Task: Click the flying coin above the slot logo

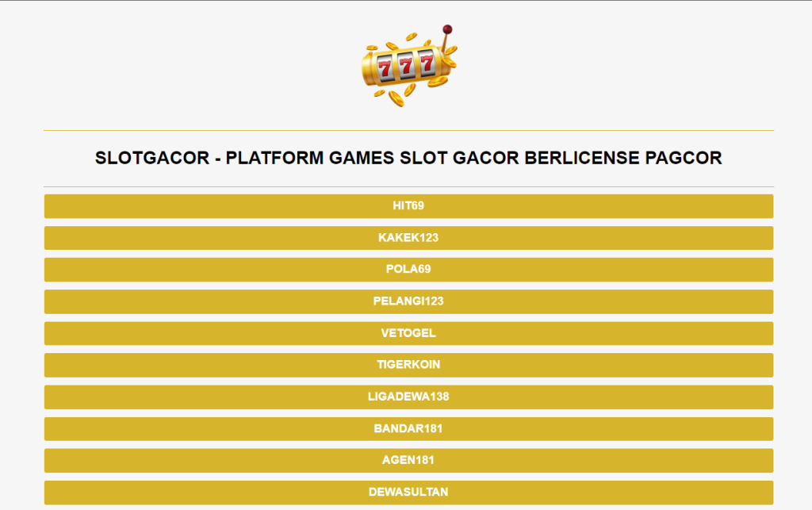Action: click(x=412, y=36)
